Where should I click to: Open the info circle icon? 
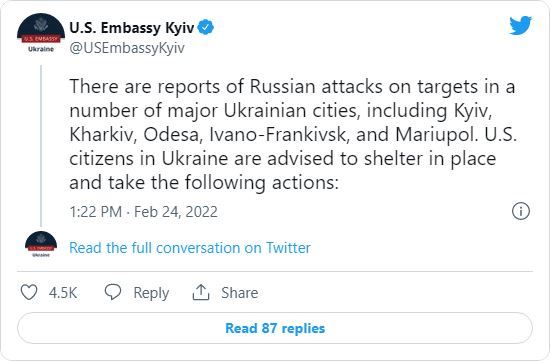(520, 211)
